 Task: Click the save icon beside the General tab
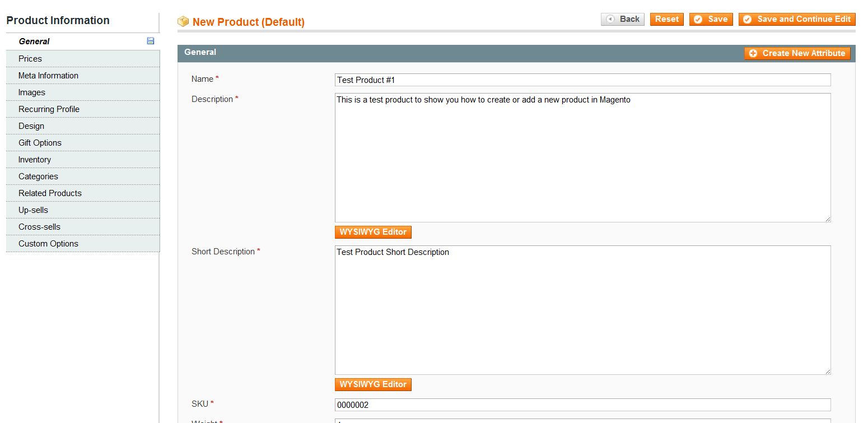(151, 41)
